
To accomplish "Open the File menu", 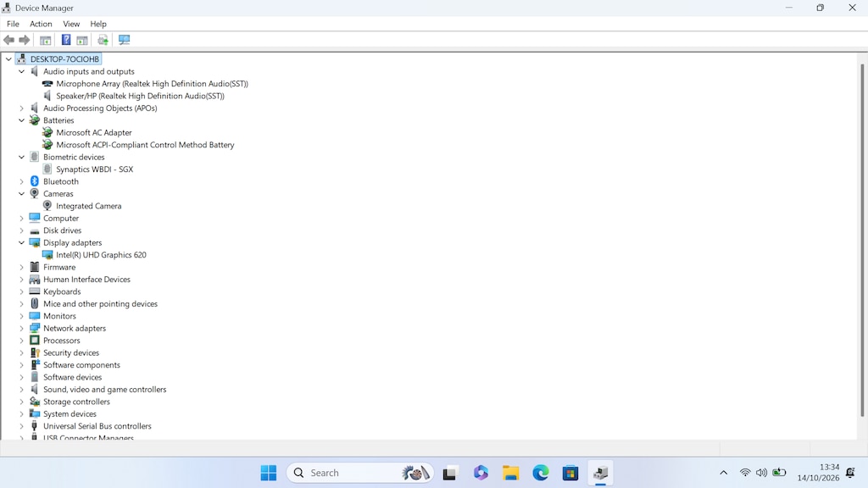I will click(13, 24).
